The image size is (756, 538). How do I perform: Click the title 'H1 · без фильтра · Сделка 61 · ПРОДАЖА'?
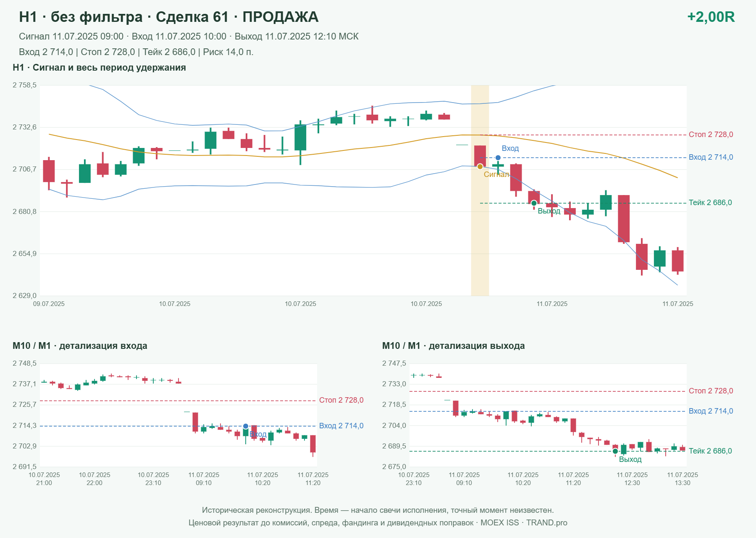pyautogui.click(x=169, y=17)
